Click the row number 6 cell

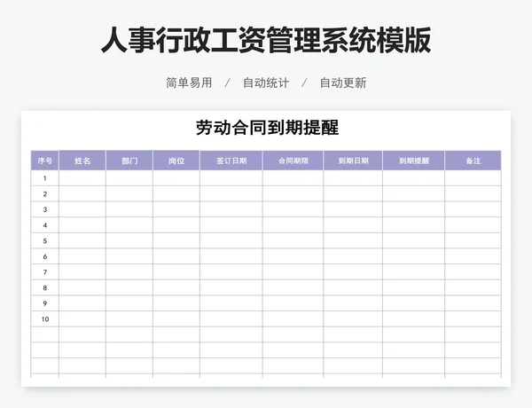coord(45,256)
